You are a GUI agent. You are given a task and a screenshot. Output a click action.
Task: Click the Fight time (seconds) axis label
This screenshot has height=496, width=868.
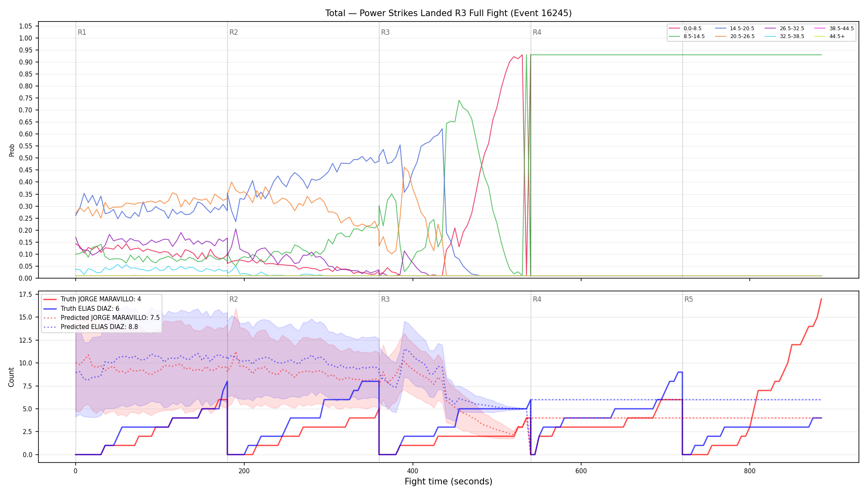pyautogui.click(x=448, y=482)
